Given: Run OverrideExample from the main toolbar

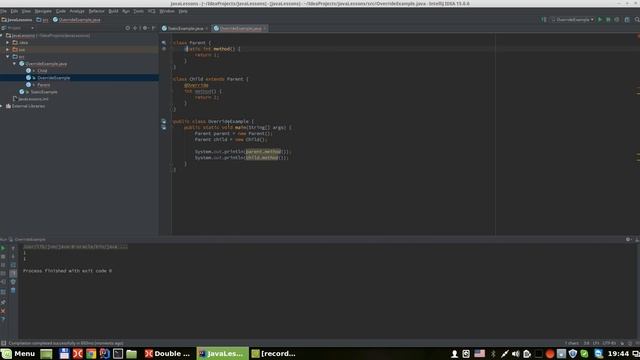Looking at the screenshot, I should (x=600, y=20).
